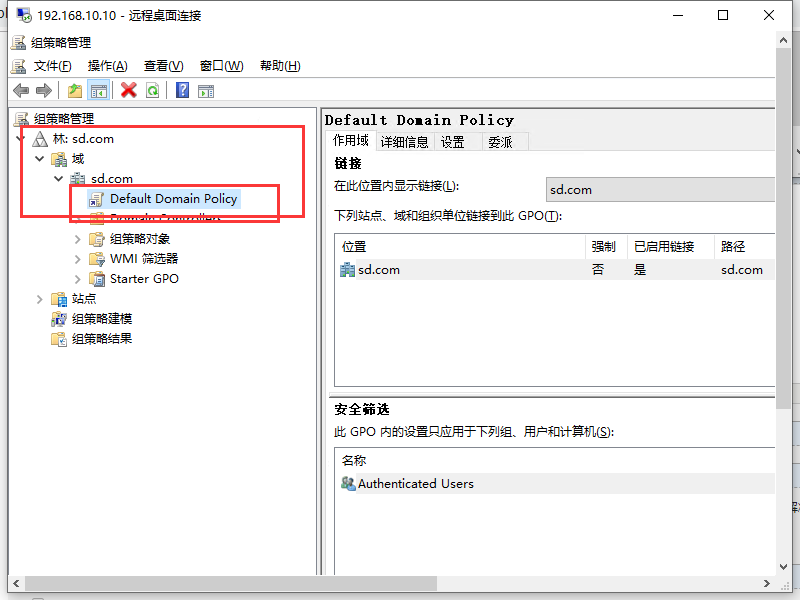Image resolution: width=800 pixels, height=600 pixels.
Task: Toggle the action pane toolbar icon
Action: [x=206, y=91]
